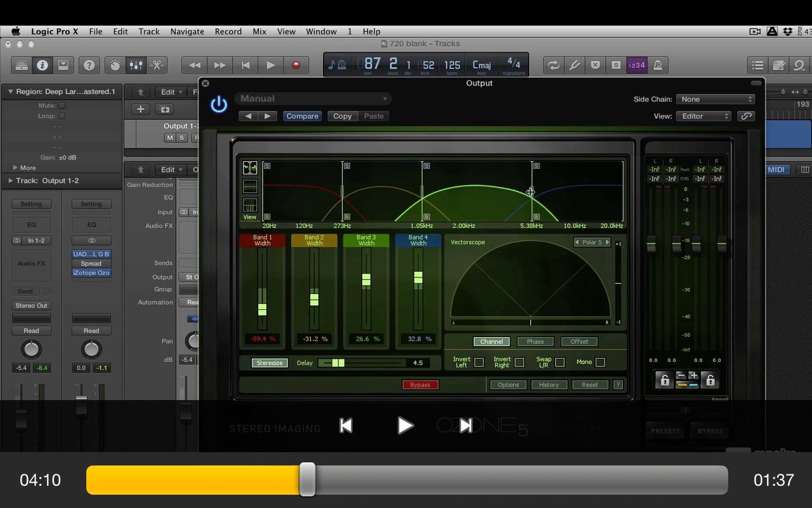Play the video with the overlay play button
This screenshot has height=508, width=812.
tap(405, 425)
